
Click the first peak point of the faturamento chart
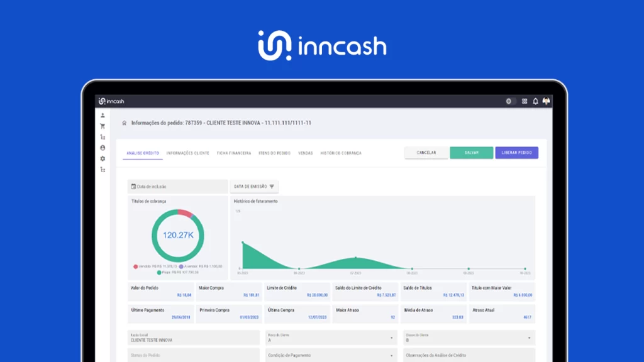pos(243,242)
